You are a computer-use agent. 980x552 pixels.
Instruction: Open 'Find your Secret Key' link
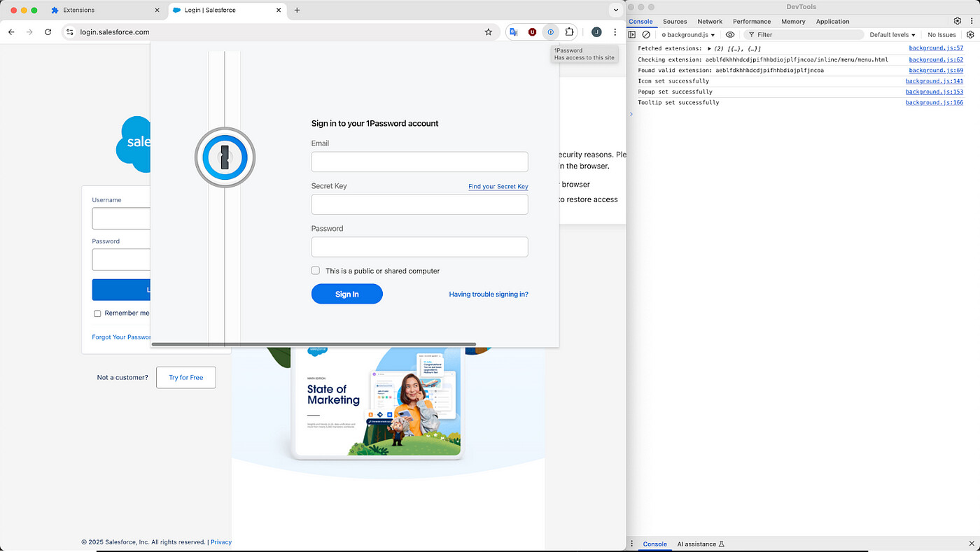tap(498, 187)
